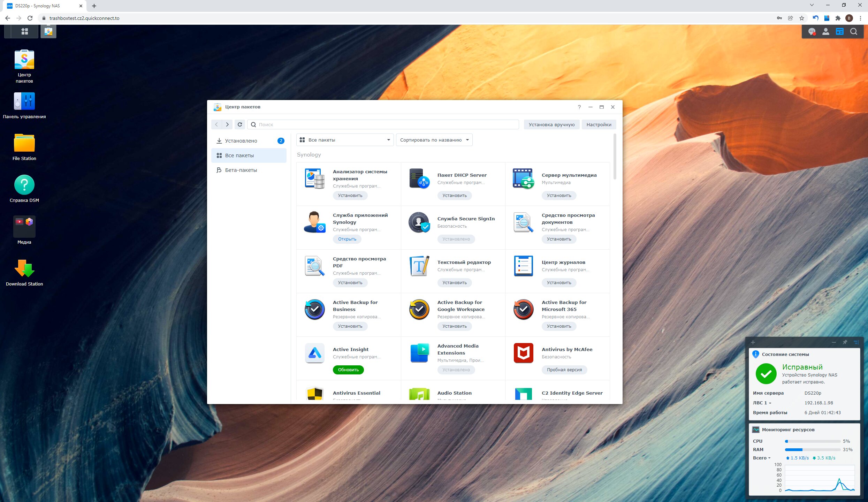Install Active Backup for Microsoft 365

pos(559,326)
